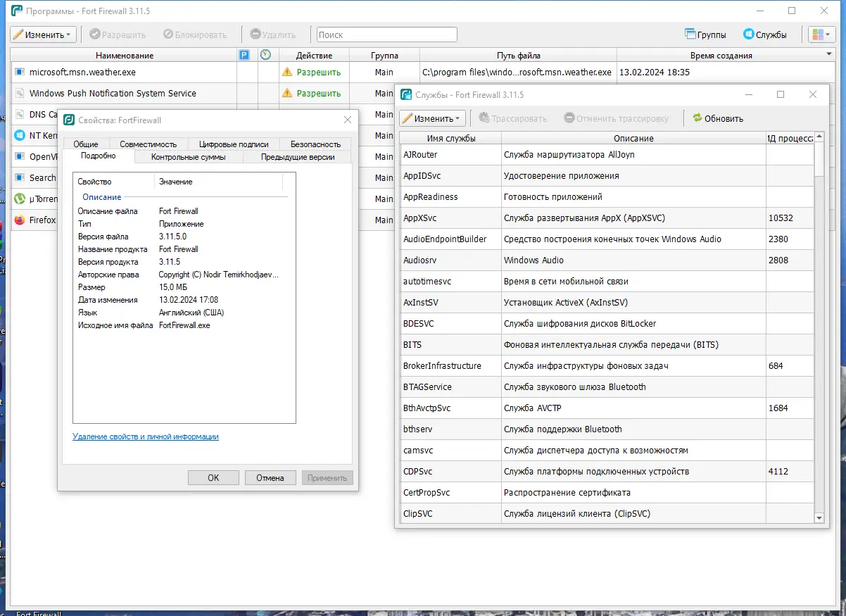
Task: Click the Значение column header in properties
Action: point(219,182)
